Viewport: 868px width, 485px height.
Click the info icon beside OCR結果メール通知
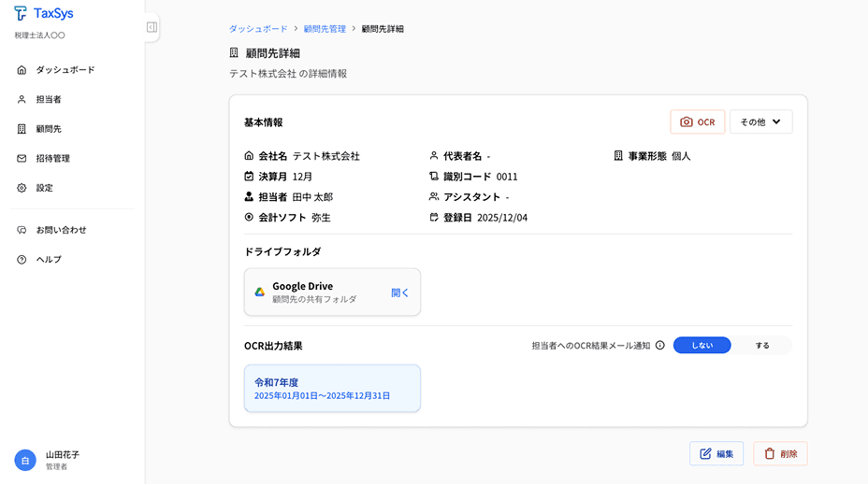tap(659, 345)
